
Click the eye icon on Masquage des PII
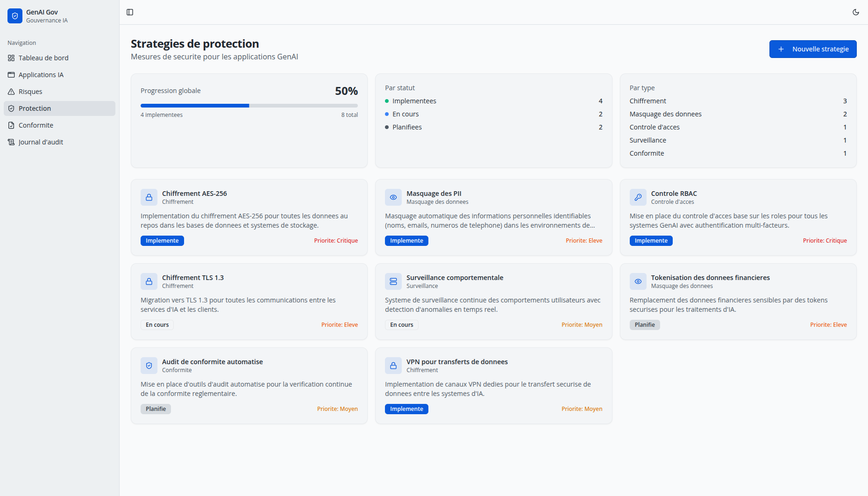coord(393,197)
